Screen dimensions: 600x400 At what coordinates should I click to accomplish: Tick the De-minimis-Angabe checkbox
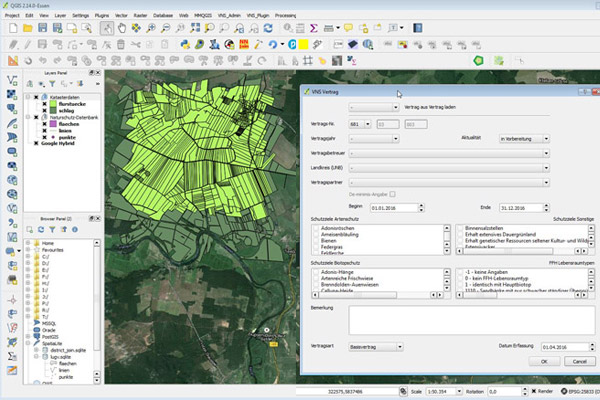coord(392,194)
